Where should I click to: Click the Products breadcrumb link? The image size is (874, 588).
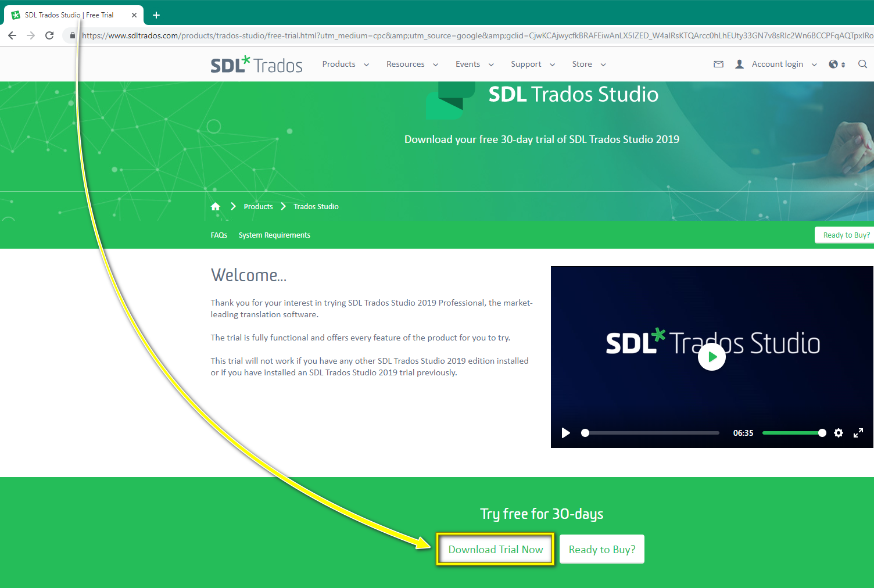[x=259, y=206]
